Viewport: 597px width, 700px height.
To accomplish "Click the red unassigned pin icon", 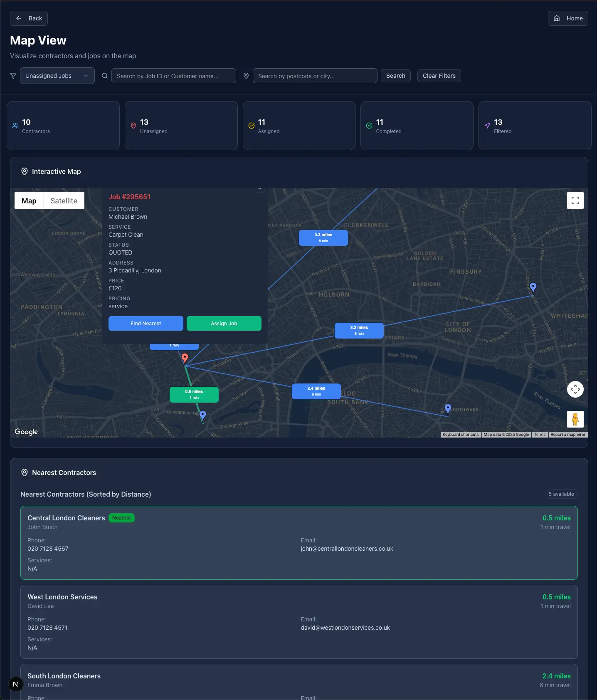I will [x=133, y=126].
